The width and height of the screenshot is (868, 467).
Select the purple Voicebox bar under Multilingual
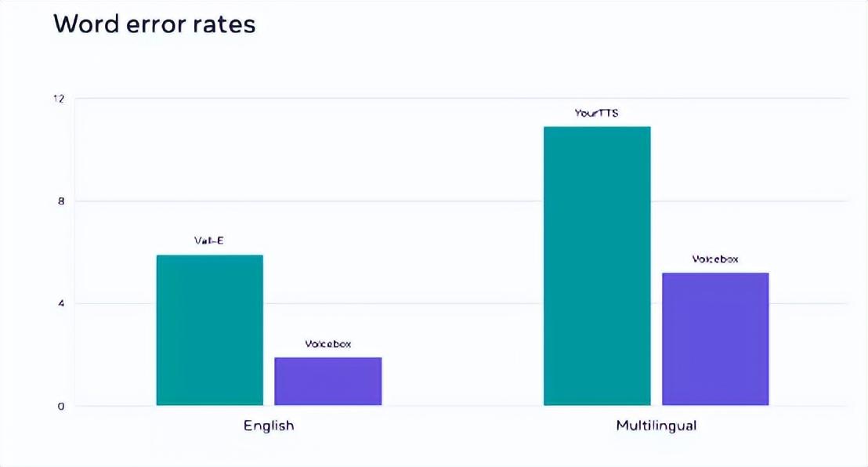point(715,338)
